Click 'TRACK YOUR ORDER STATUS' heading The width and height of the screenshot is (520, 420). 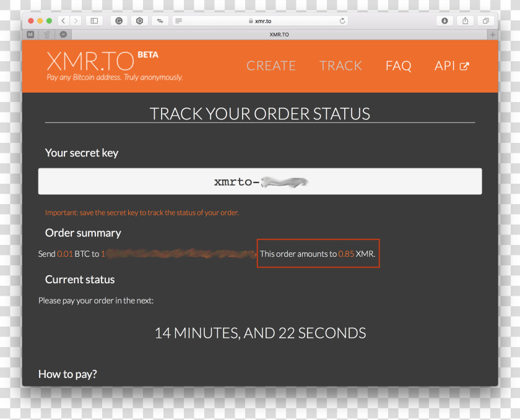(x=260, y=114)
